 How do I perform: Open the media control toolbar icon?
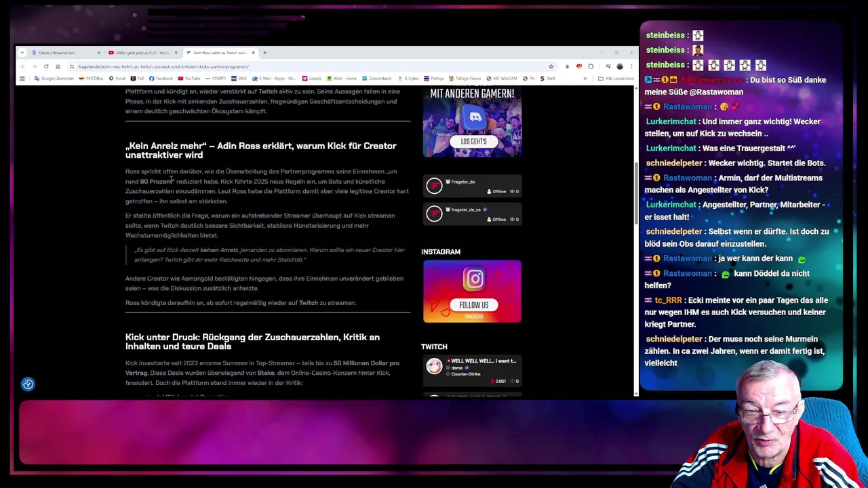point(608,66)
